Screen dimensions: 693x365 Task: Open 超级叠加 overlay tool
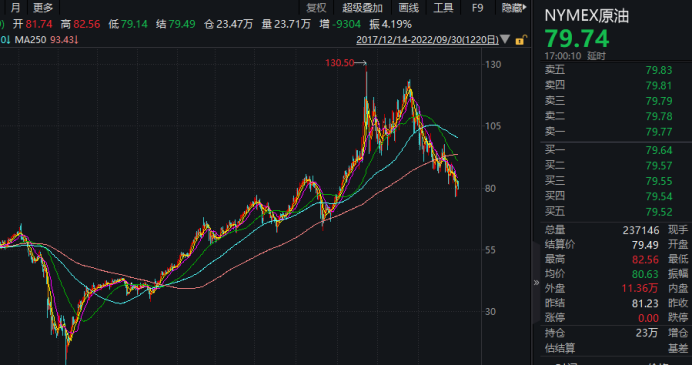point(362,8)
